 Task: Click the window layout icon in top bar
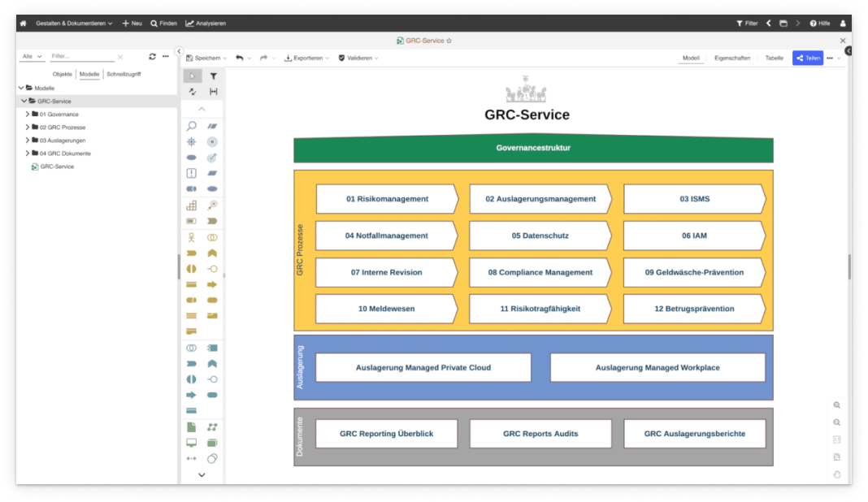(783, 24)
